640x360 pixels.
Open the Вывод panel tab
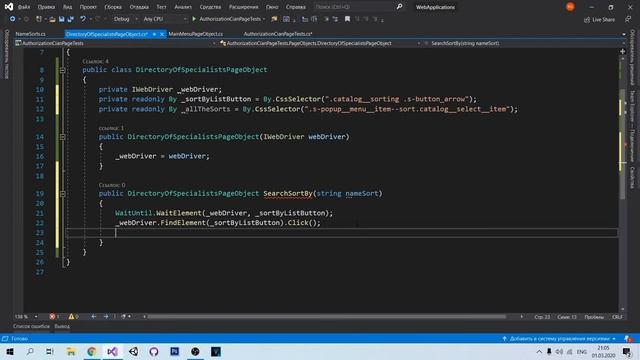(x=62, y=327)
